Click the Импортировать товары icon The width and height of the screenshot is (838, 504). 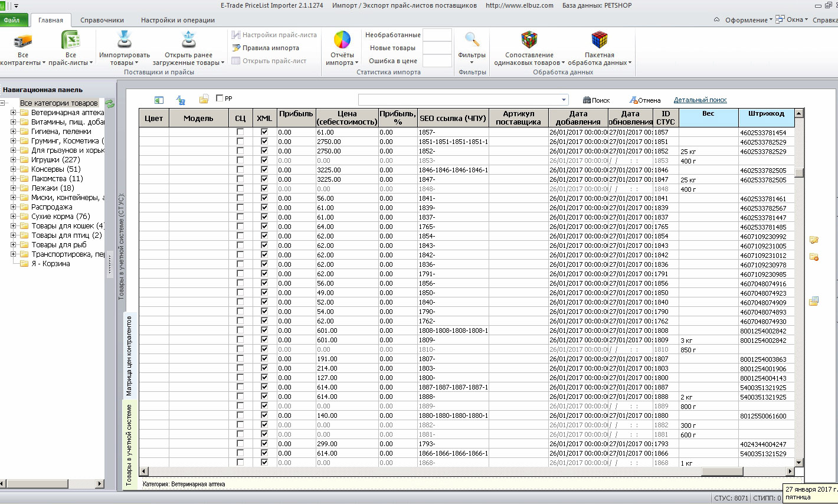(x=125, y=40)
